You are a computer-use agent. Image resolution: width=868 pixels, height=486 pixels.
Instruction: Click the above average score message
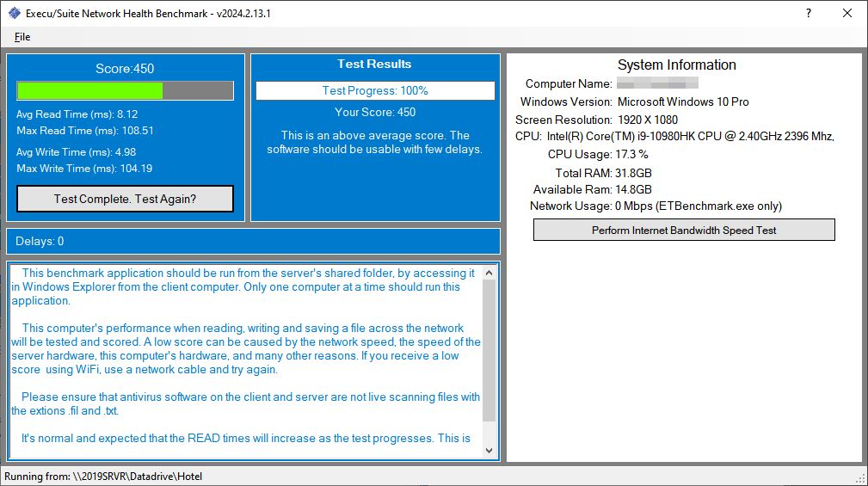click(375, 142)
